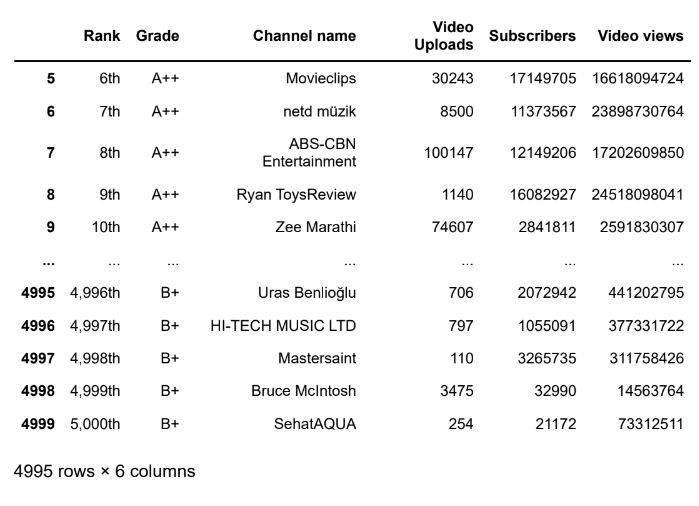699x506 pixels.
Task: Click row index 4995
Action: 38,293
